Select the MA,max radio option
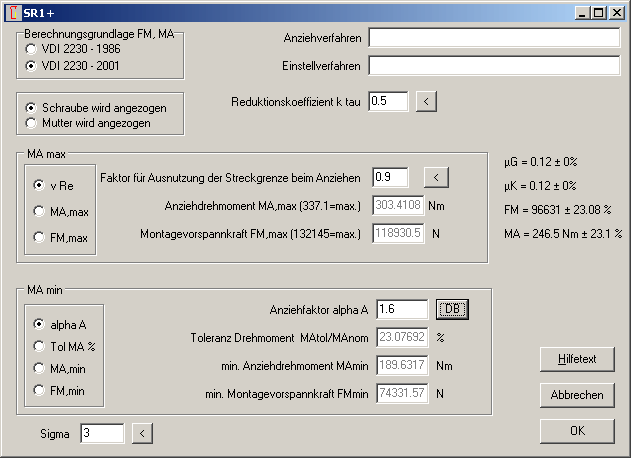The height and width of the screenshot is (458, 631). pyautogui.click(x=39, y=211)
